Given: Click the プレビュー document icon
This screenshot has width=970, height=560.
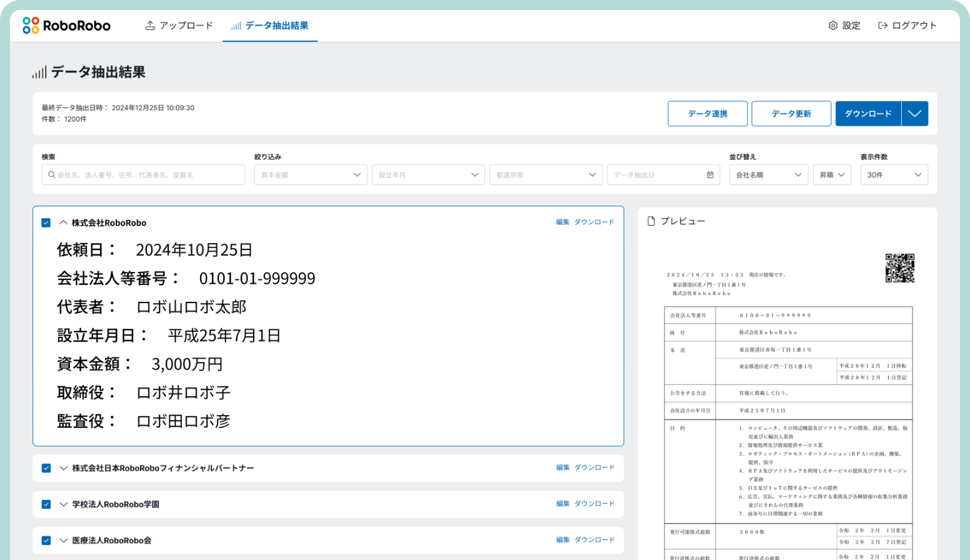Looking at the screenshot, I should click(651, 221).
